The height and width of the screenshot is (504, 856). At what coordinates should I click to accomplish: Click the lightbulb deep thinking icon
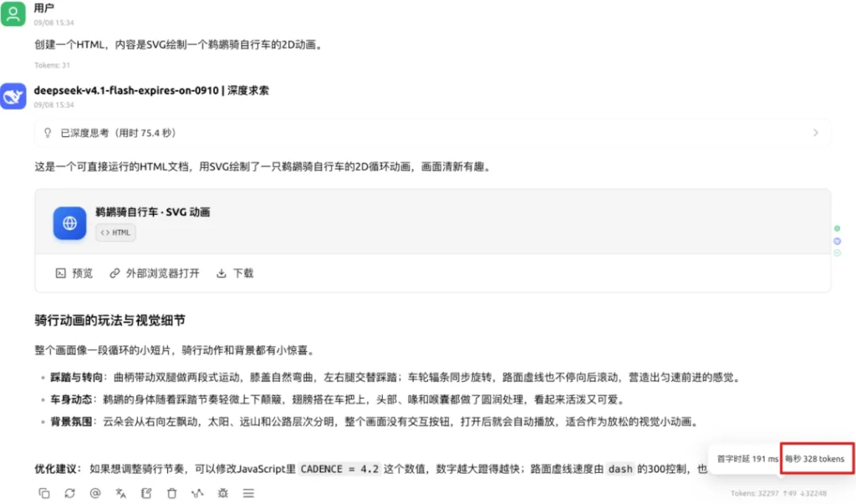coord(48,133)
